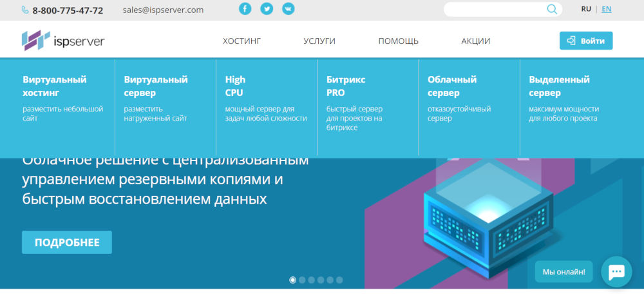
Task: Choose Виртуальный сервер in dropdown
Action: pyautogui.click(x=156, y=86)
